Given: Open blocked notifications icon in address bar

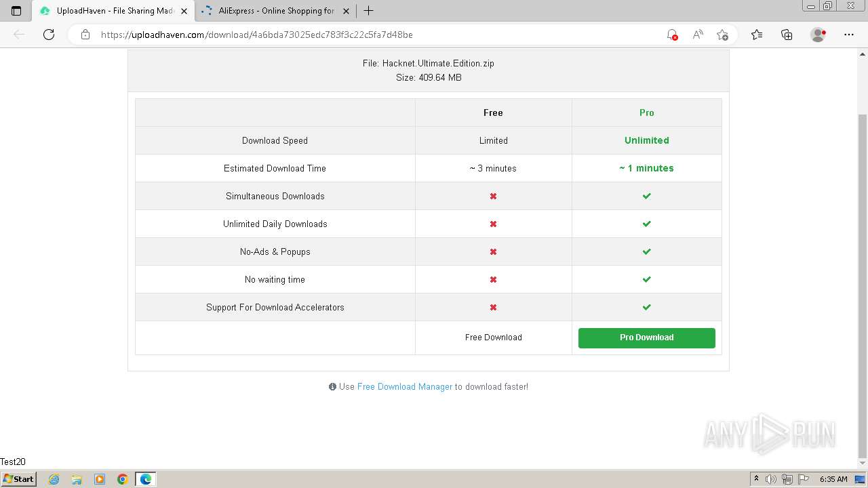Looking at the screenshot, I should [672, 35].
